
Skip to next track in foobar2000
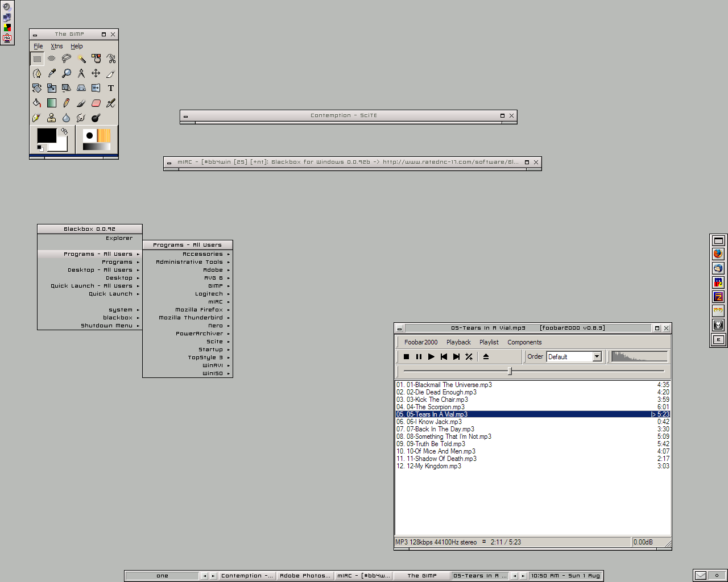click(456, 357)
